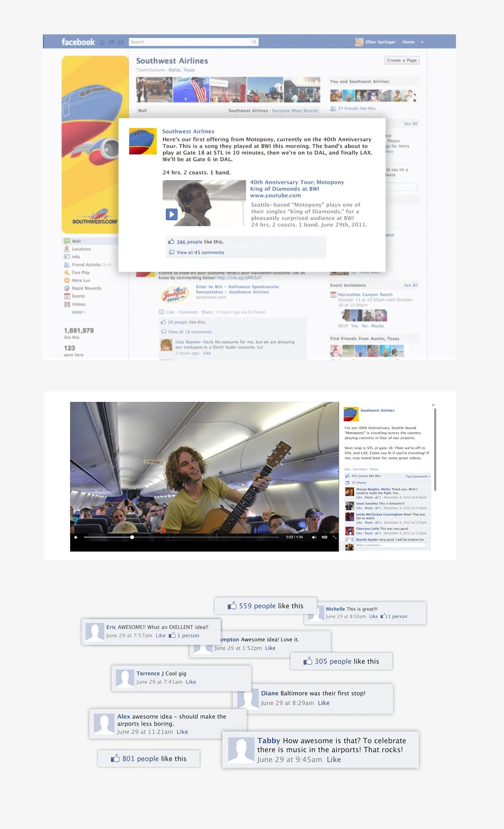Click thumbs-up 1 person on Michelle's comment
Screen dimensions: 504x829
[394, 616]
